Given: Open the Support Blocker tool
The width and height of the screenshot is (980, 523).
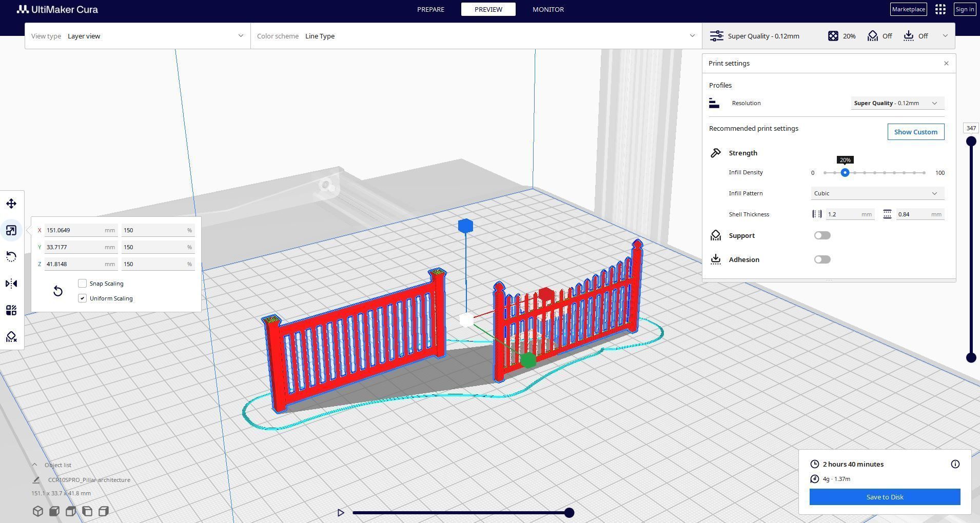Looking at the screenshot, I should 11,337.
